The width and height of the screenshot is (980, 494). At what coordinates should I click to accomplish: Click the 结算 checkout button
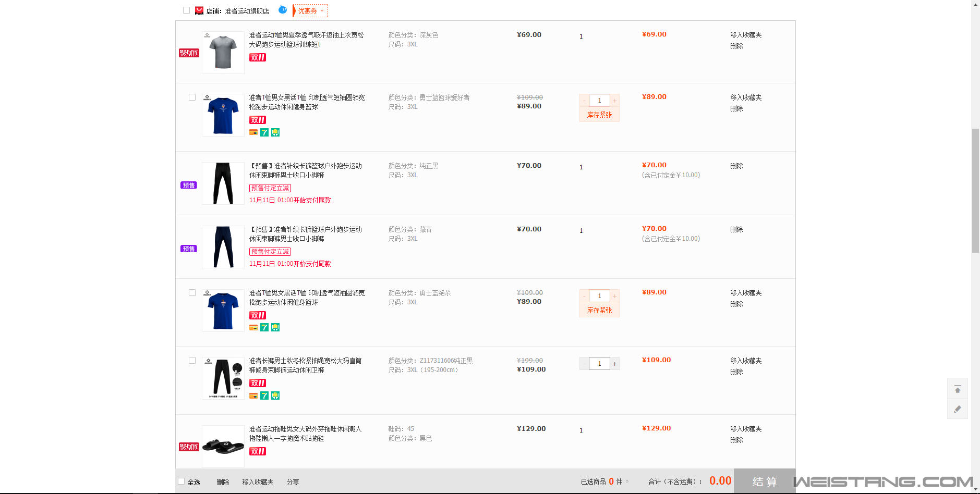coord(765,481)
